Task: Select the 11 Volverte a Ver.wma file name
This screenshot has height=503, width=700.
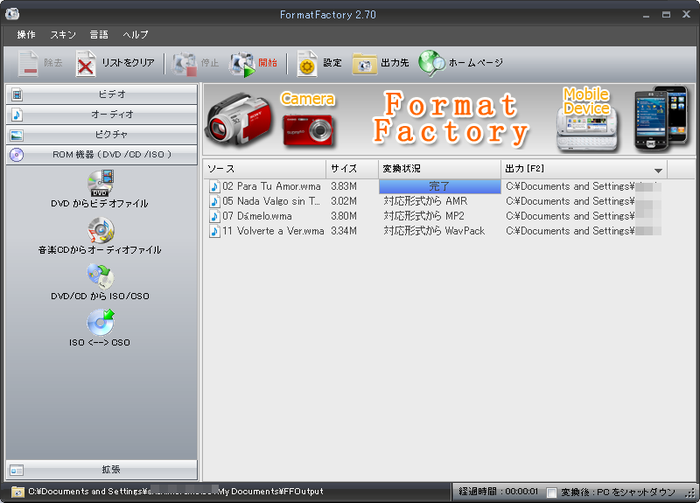Action: coord(273,231)
